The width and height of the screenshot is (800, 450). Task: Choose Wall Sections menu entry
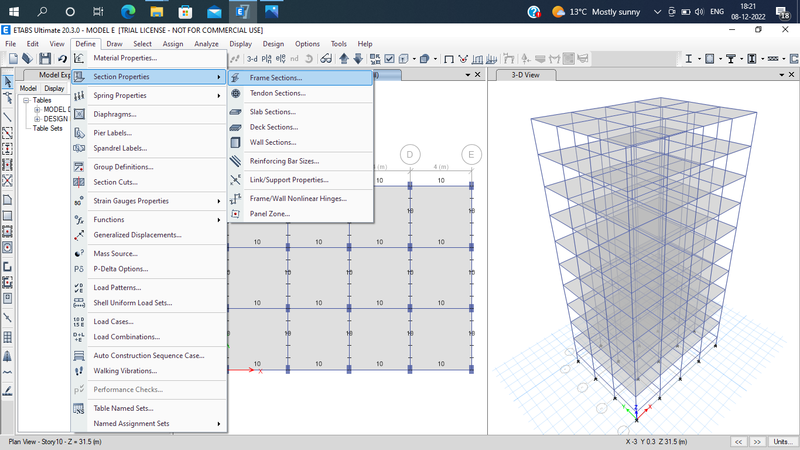tap(301, 142)
